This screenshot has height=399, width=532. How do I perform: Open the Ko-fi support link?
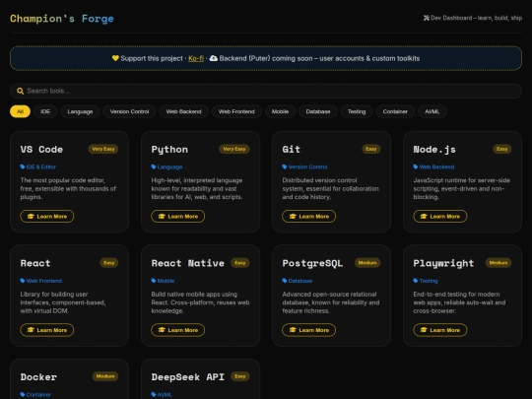pyautogui.click(x=196, y=58)
